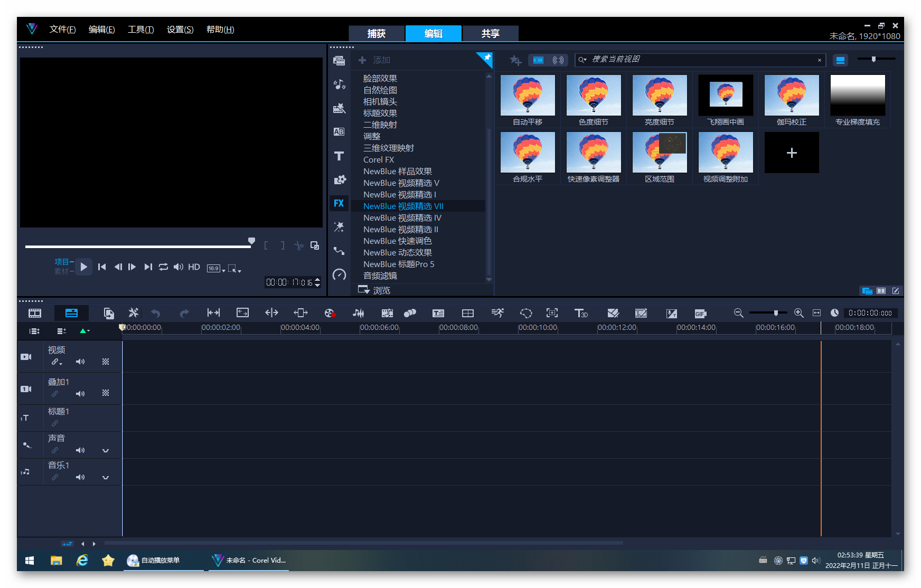Image resolution: width=921 pixels, height=588 pixels.
Task: Open the Title (T) library icon
Action: click(339, 156)
